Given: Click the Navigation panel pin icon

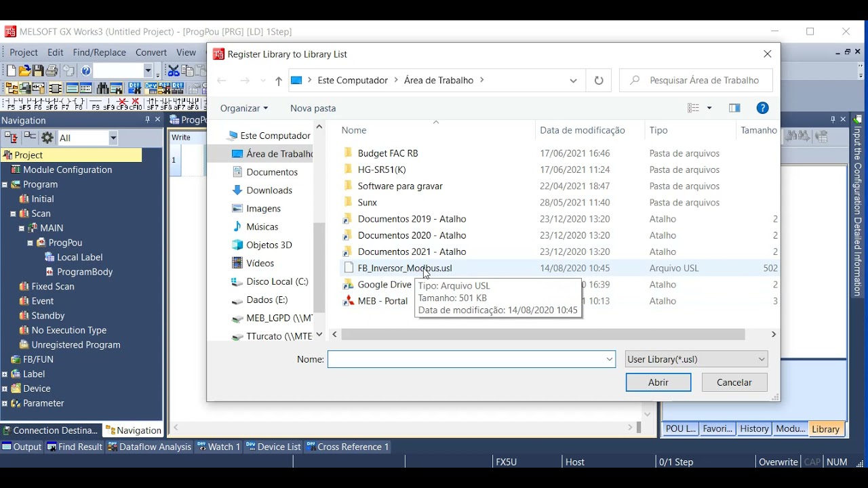Looking at the screenshot, I should pos(147,120).
